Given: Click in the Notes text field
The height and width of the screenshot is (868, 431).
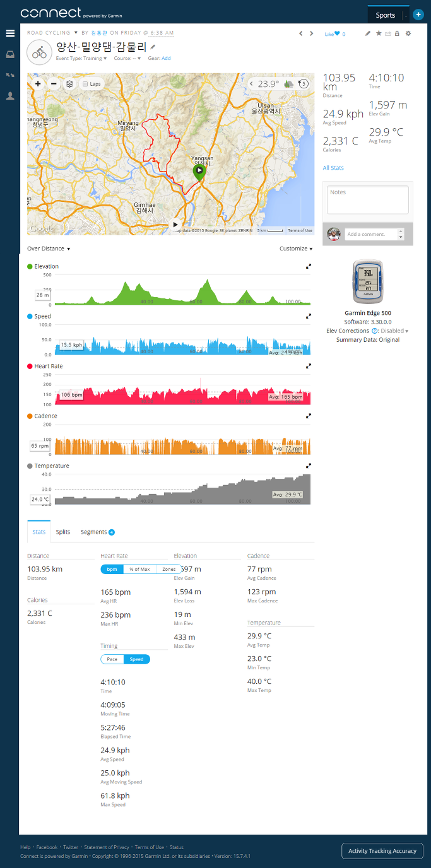Looking at the screenshot, I should point(368,199).
